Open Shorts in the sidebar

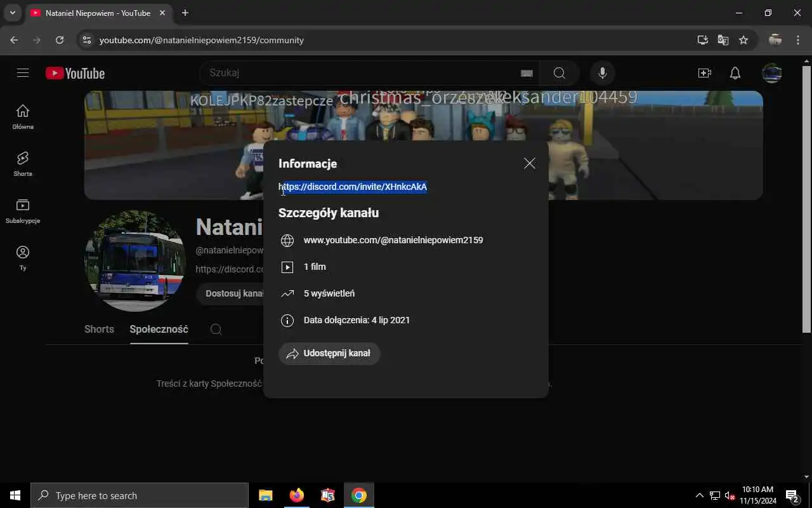[23, 164]
